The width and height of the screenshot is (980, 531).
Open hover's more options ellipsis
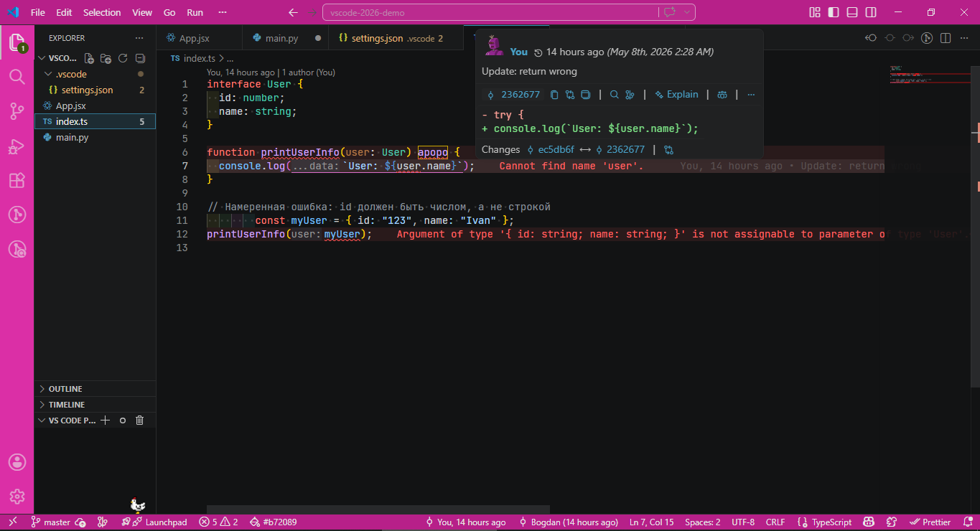coord(751,95)
